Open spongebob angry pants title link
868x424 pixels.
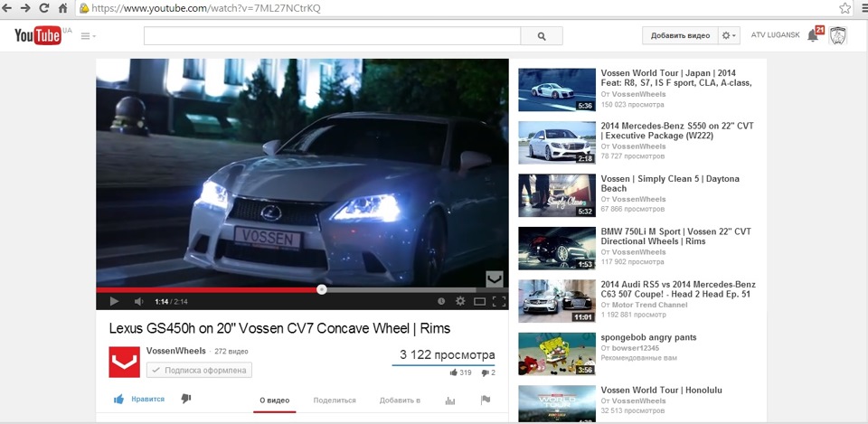(648, 337)
